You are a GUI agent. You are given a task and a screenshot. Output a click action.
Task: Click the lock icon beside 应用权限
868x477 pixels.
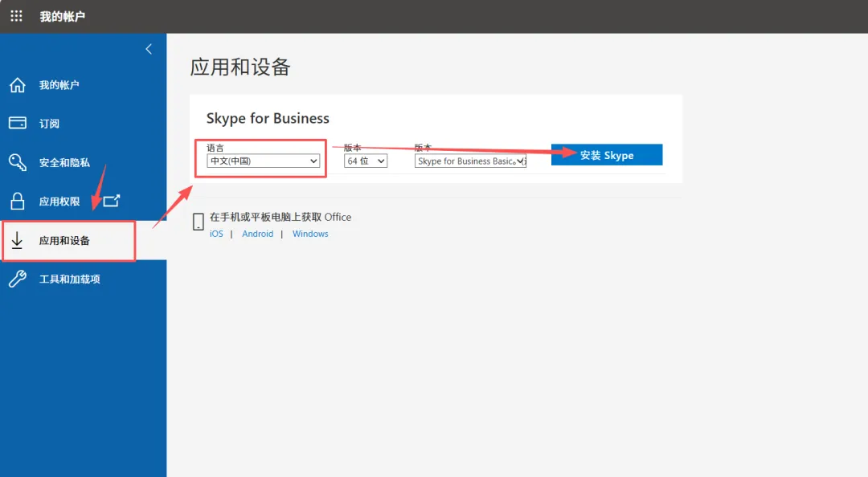17,201
